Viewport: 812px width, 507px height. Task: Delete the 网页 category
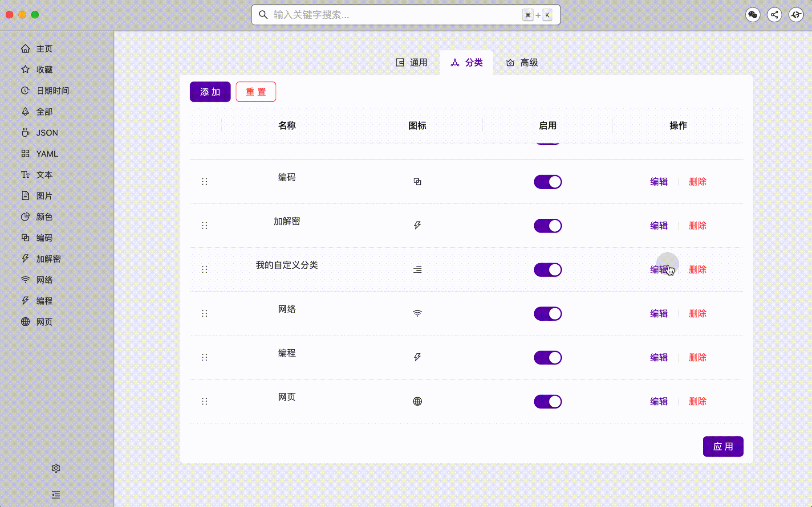click(x=698, y=401)
